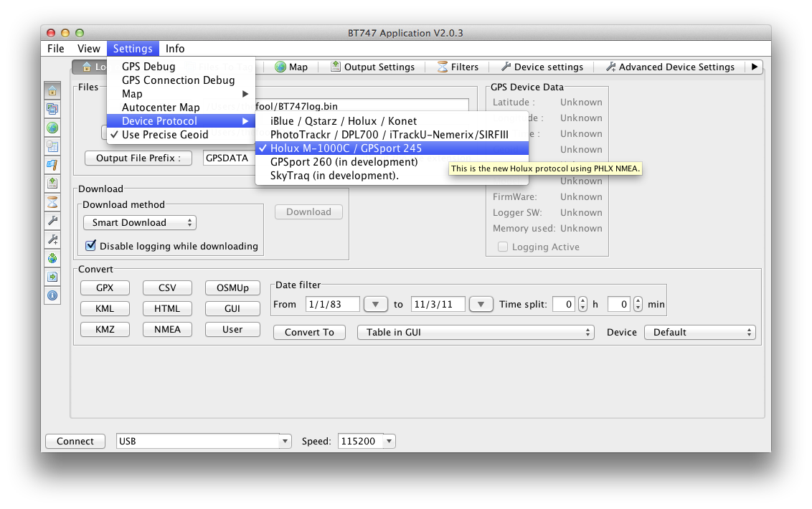The height and width of the screenshot is (509, 812).
Task: Switch to the Map tab
Action: [291, 67]
